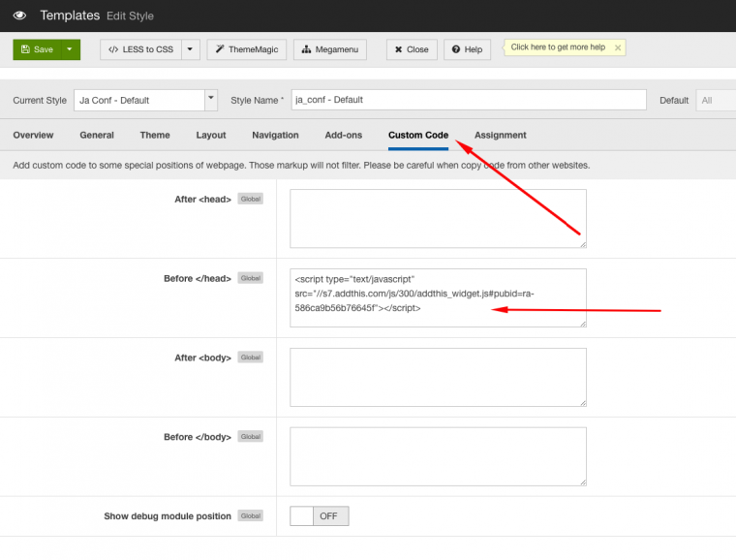Image resolution: width=736 pixels, height=560 pixels.
Task: Click the Before </body> text area
Action: [438, 456]
